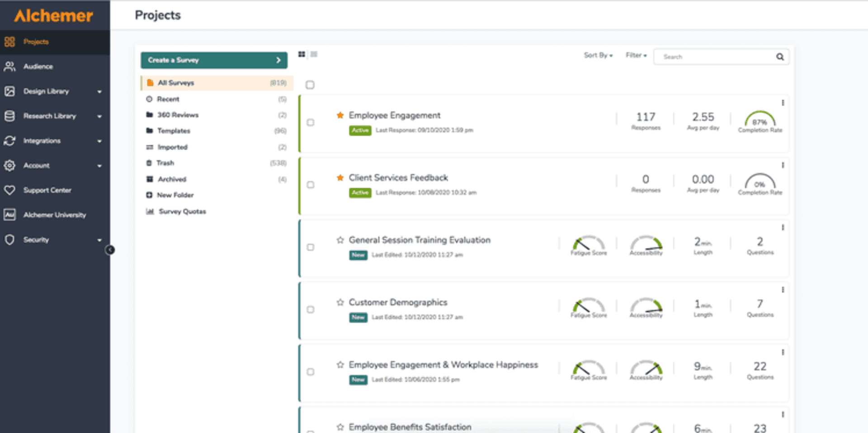Click the Create a Survey button

[x=213, y=60]
